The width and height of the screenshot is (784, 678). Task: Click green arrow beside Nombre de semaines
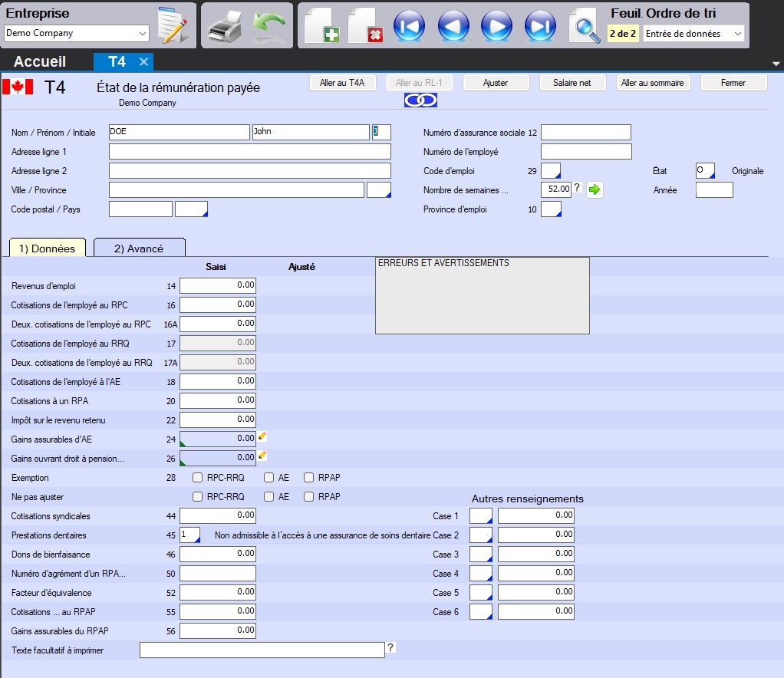(x=595, y=190)
